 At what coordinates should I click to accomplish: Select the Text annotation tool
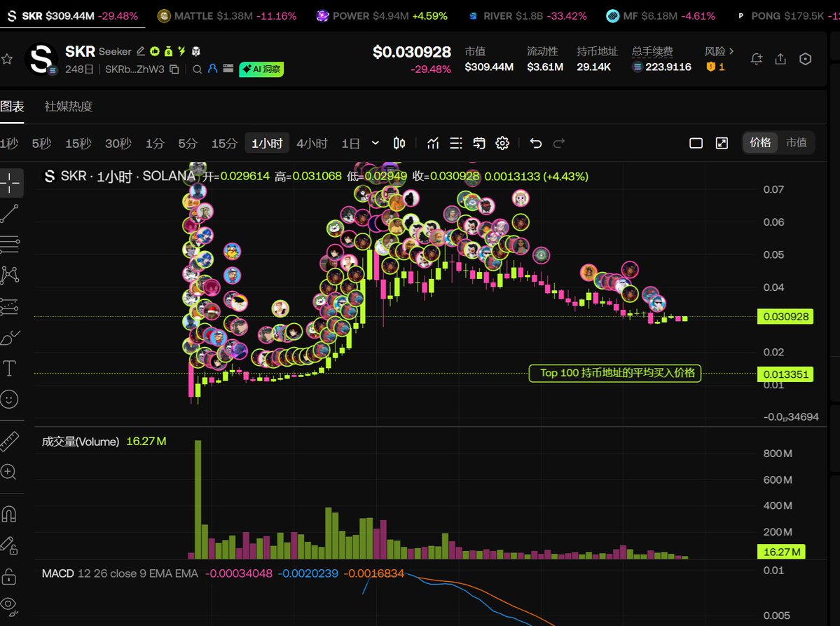[10, 368]
